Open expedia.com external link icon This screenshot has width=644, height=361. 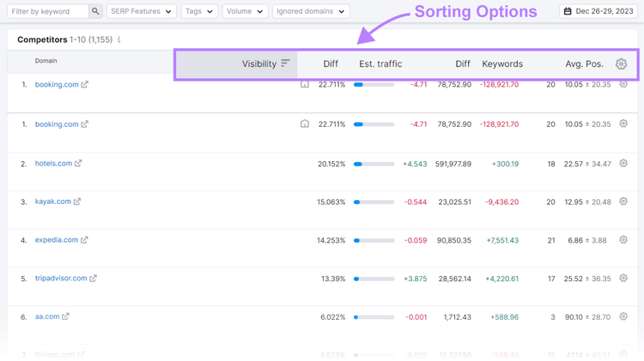click(x=84, y=240)
